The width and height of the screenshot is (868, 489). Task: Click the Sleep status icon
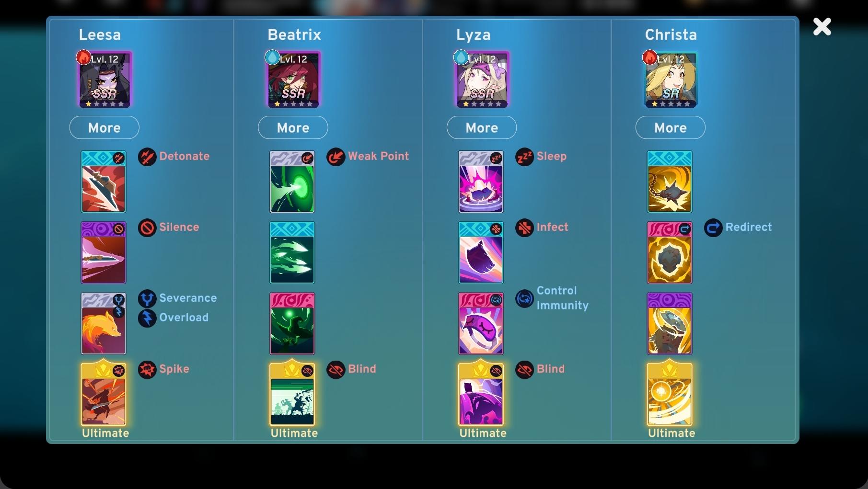(525, 157)
